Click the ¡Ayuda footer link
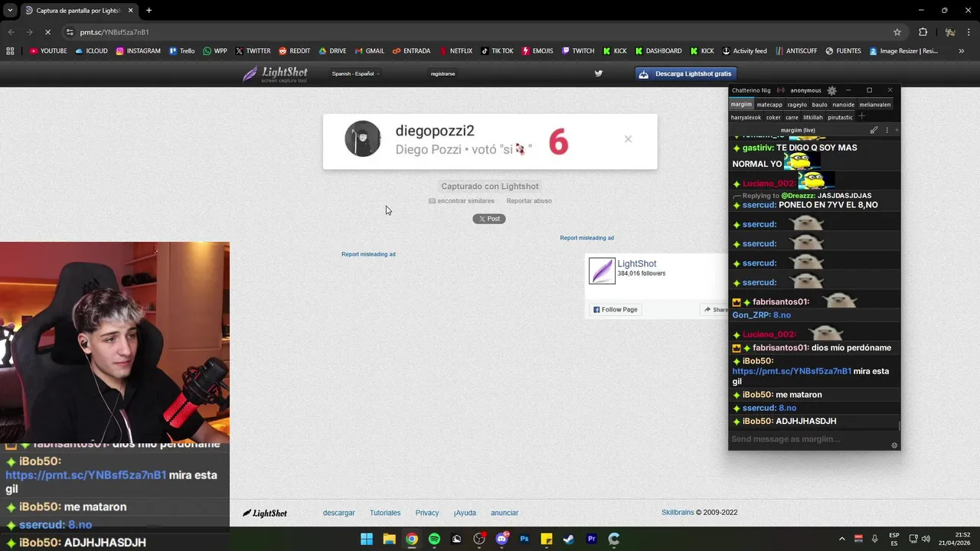Screen dimensions: 980x551 click(465, 513)
